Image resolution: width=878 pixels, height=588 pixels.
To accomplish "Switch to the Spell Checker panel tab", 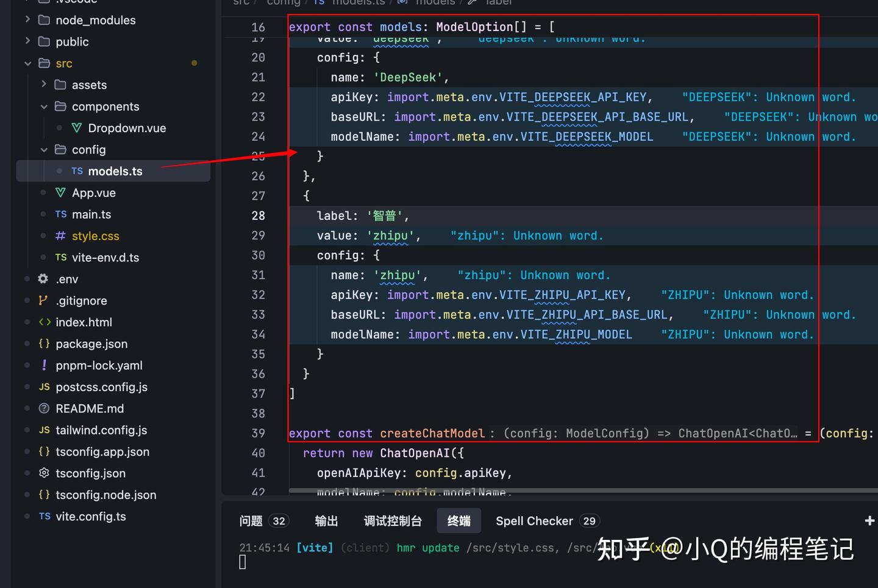I will (x=535, y=520).
